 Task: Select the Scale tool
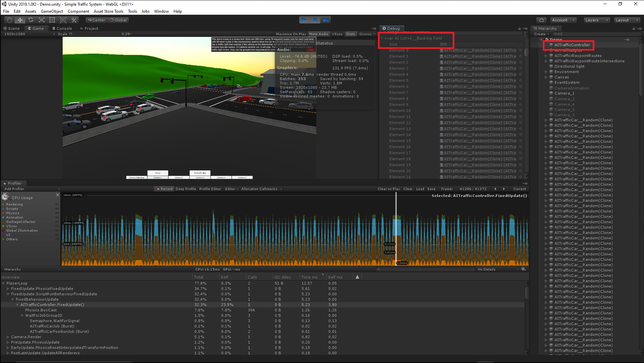click(x=42, y=20)
